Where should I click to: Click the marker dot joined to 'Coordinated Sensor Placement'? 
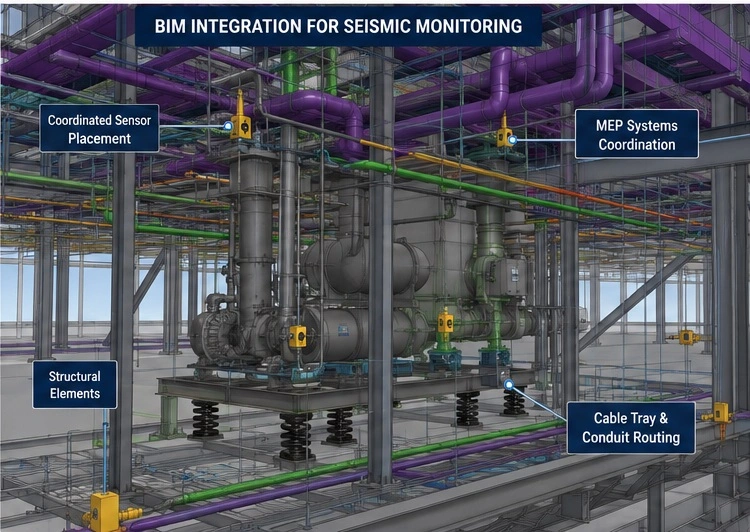pyautogui.click(x=228, y=126)
